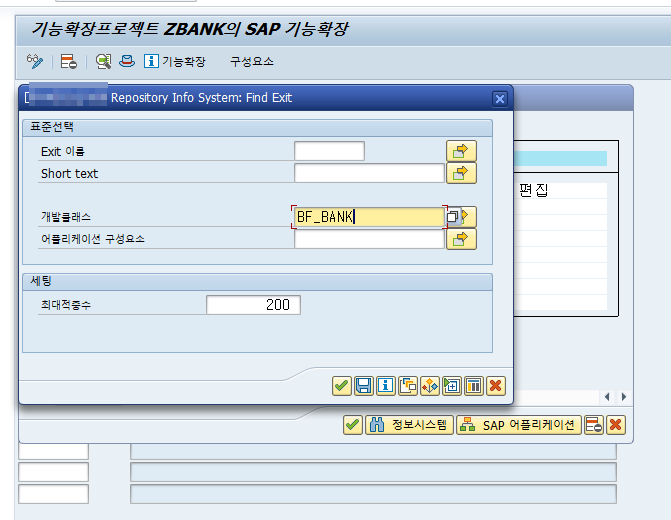Image resolution: width=671 pixels, height=520 pixels.
Task: Open the 기능확장 info button
Action: (x=175, y=62)
